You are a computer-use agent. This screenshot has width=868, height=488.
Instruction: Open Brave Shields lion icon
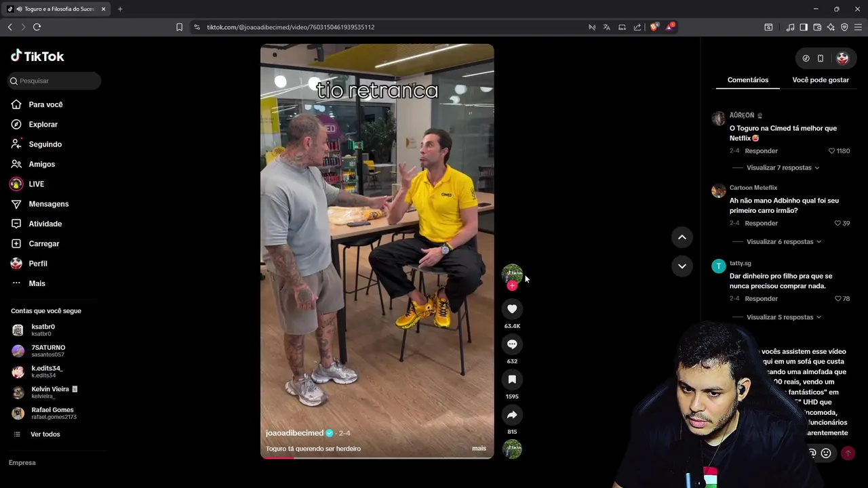(x=654, y=27)
